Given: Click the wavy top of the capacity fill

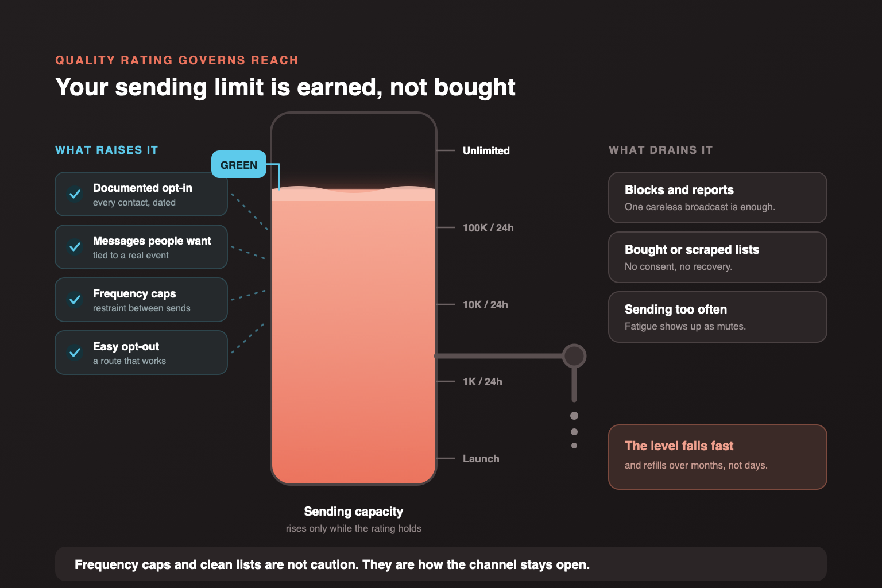Looking at the screenshot, I should 354,193.
